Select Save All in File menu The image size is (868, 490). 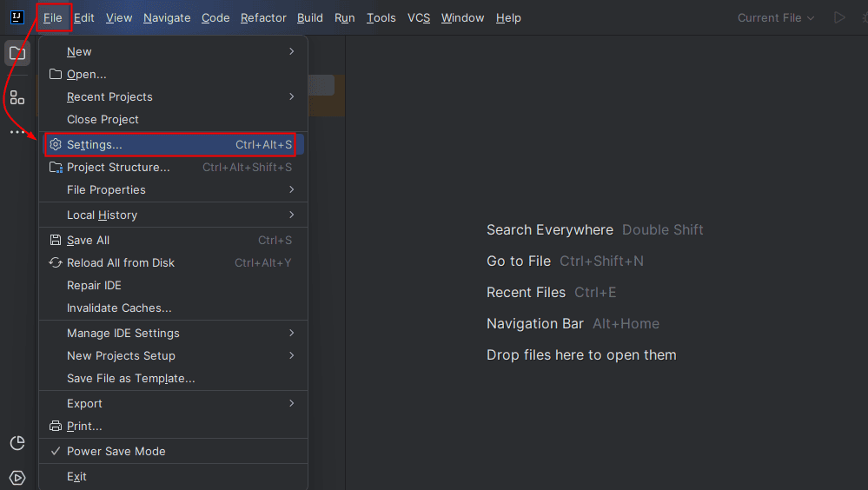88,240
